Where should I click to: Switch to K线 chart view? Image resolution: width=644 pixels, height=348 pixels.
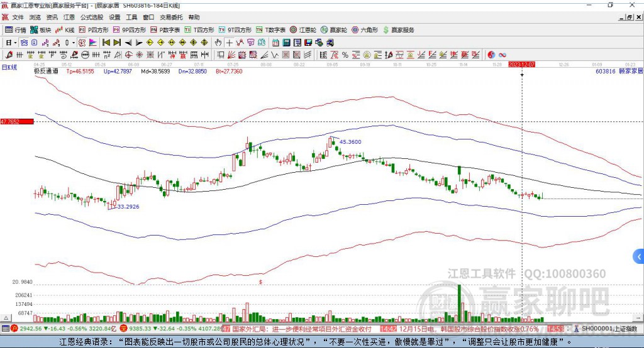[x=65, y=30]
